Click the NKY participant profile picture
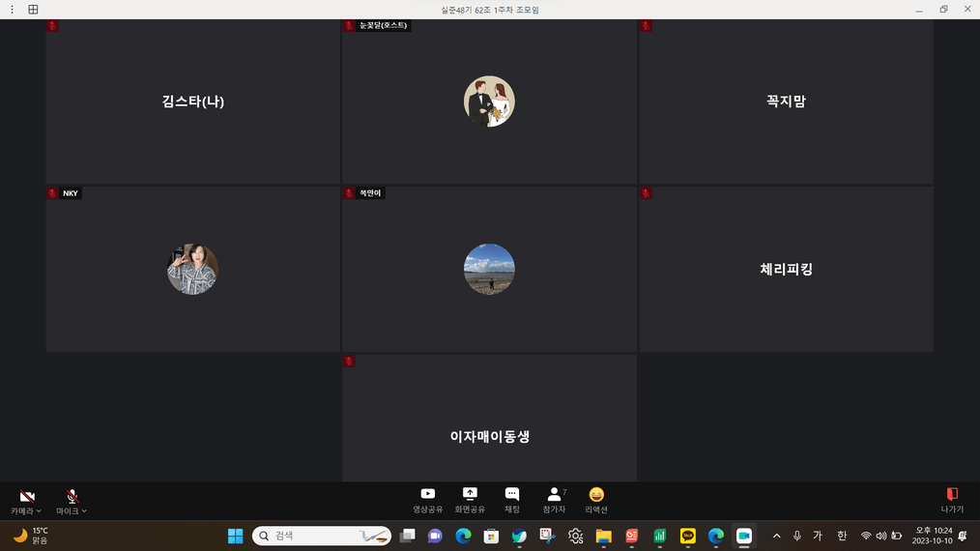The height and width of the screenshot is (551, 980). click(192, 269)
